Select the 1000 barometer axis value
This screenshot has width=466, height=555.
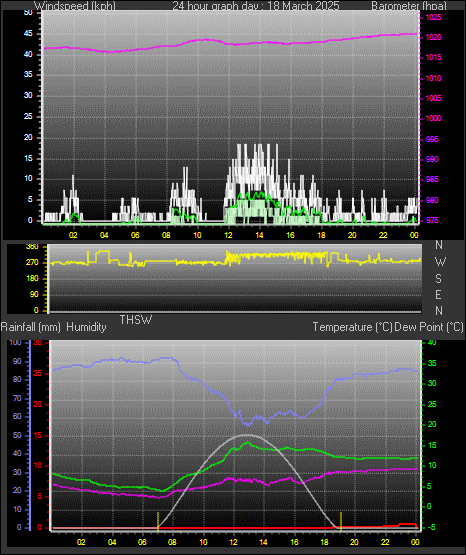pyautogui.click(x=433, y=118)
